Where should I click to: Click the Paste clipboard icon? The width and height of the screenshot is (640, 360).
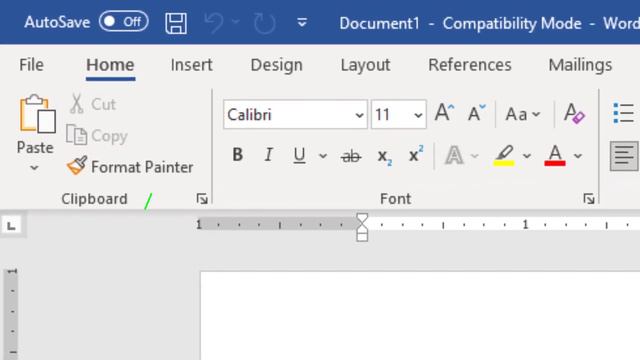point(37,114)
